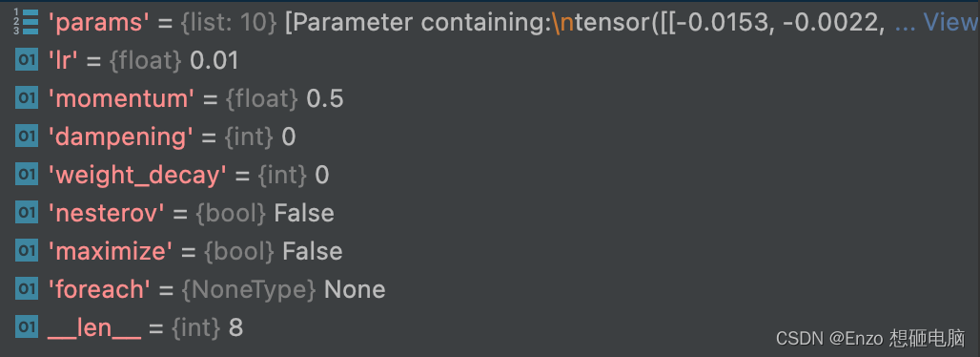The image size is (980, 357).
Task: Select the 'params' variable name
Action: 98,23
